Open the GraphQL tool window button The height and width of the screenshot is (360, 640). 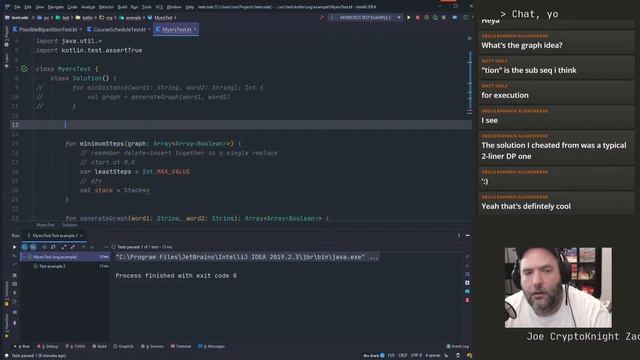point(124,346)
